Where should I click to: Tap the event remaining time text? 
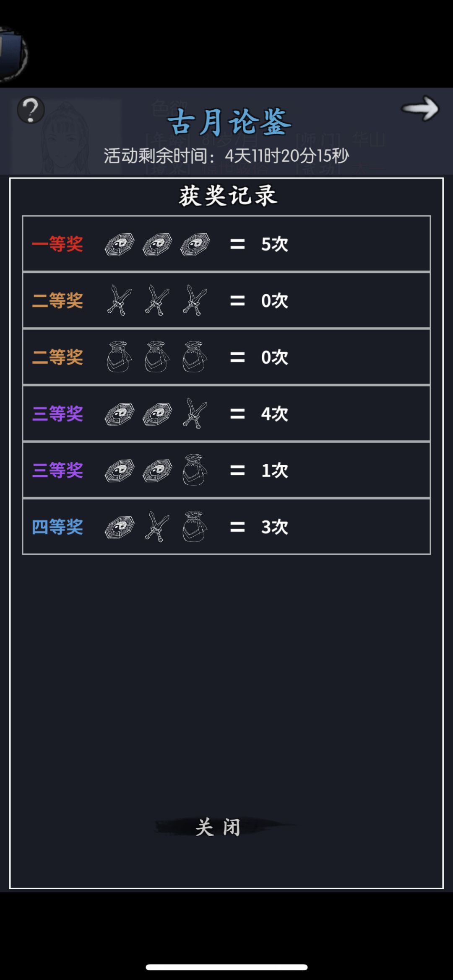pyautogui.click(x=226, y=156)
